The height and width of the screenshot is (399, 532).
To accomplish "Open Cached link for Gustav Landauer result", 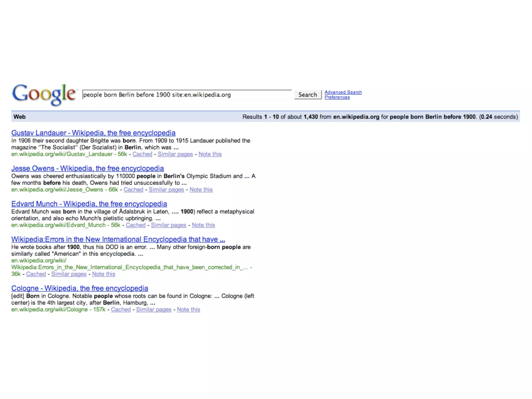I will coord(142,154).
